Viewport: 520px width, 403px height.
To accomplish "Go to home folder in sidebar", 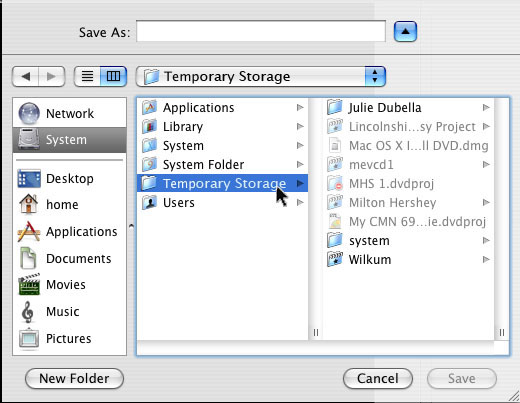I will 69,204.
